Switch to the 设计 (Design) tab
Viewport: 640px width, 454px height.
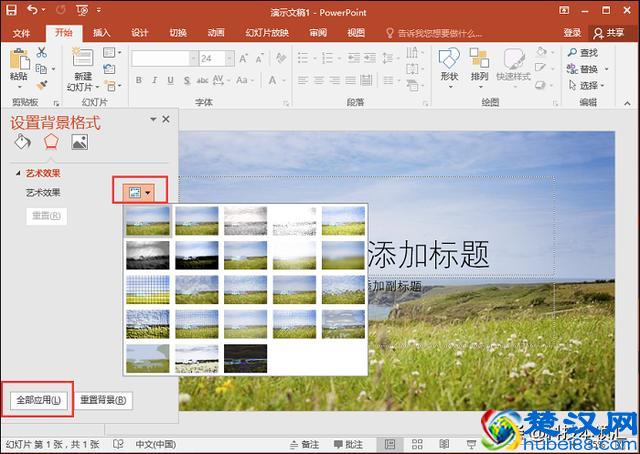140,32
